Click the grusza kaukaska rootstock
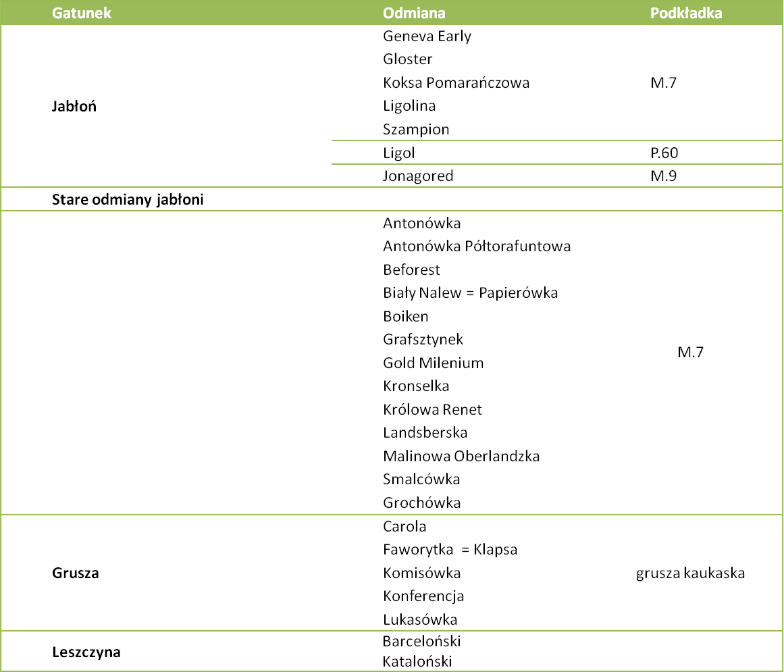This screenshot has width=784, height=672. [691, 573]
